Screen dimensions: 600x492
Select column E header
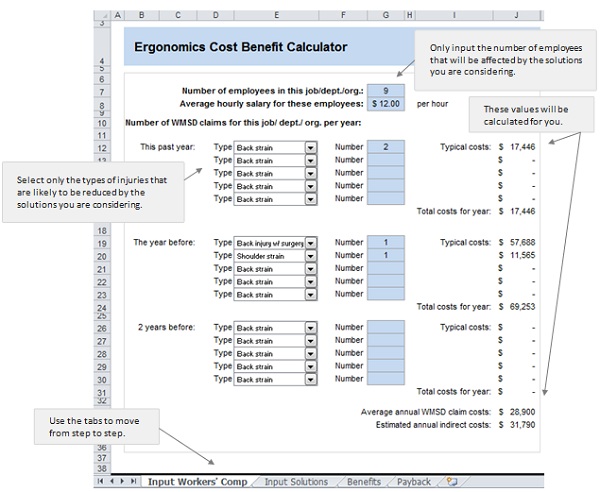coord(276,15)
